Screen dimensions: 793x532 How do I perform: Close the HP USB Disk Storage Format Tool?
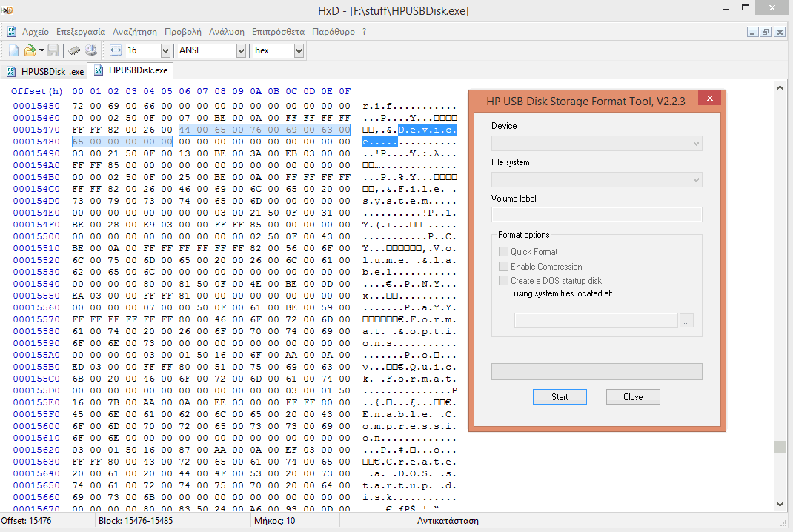coord(709,98)
